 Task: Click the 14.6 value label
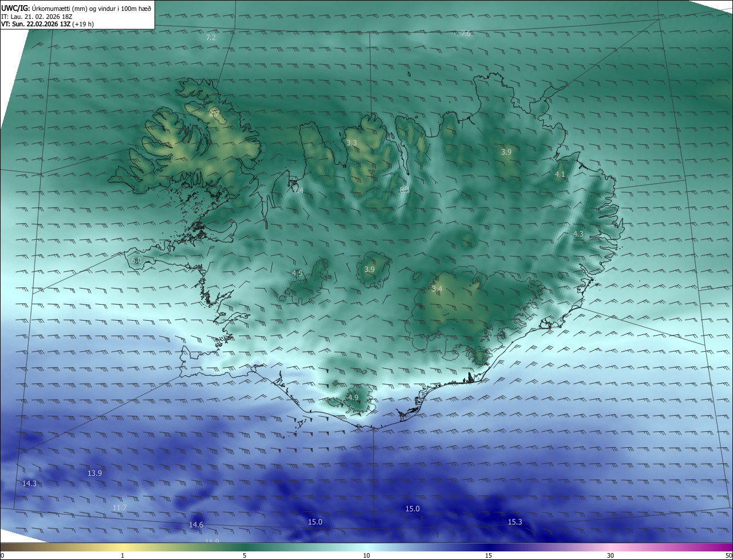[196, 524]
